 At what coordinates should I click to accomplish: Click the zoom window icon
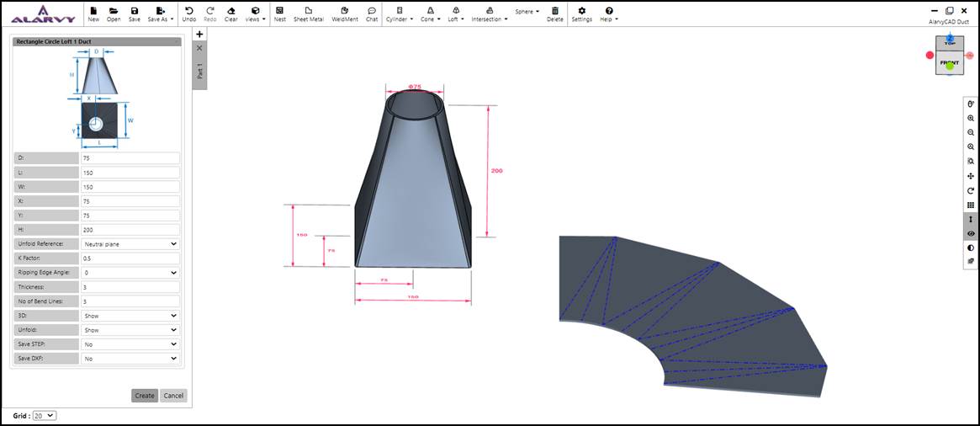[971, 162]
